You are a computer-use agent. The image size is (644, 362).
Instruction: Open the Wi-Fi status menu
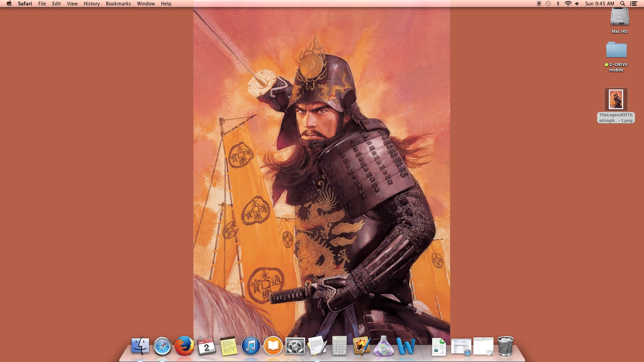coord(568,4)
